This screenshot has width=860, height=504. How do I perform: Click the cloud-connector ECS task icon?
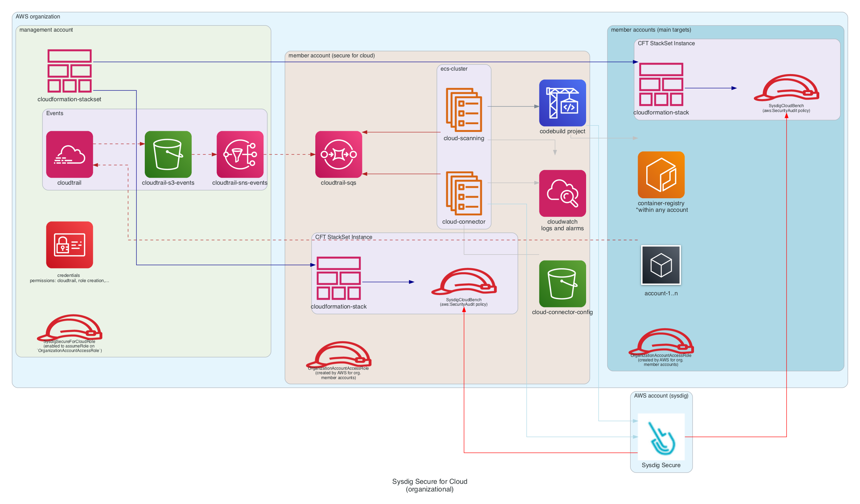click(464, 193)
